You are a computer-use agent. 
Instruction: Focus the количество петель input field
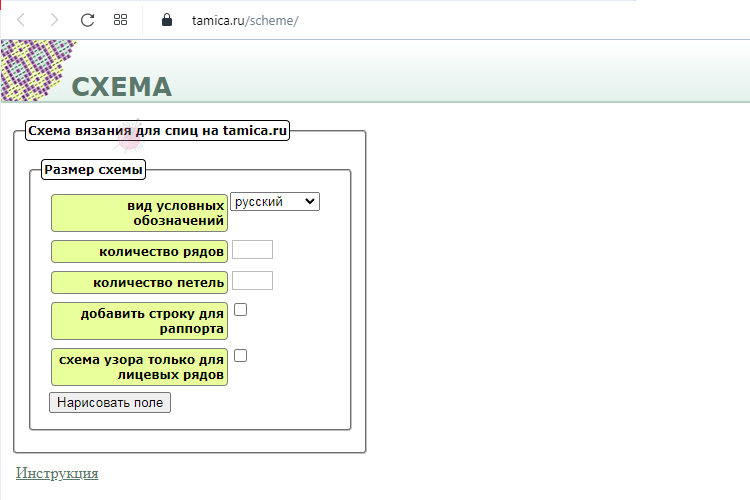point(252,281)
